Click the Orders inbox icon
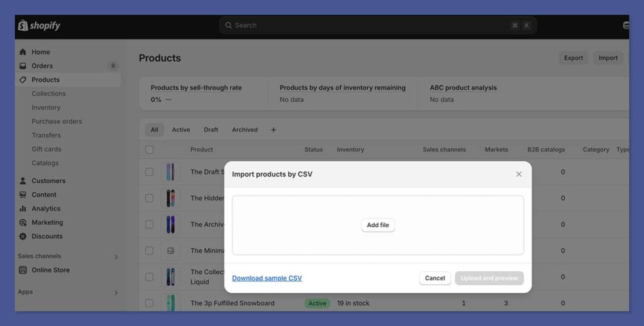 [x=23, y=65]
